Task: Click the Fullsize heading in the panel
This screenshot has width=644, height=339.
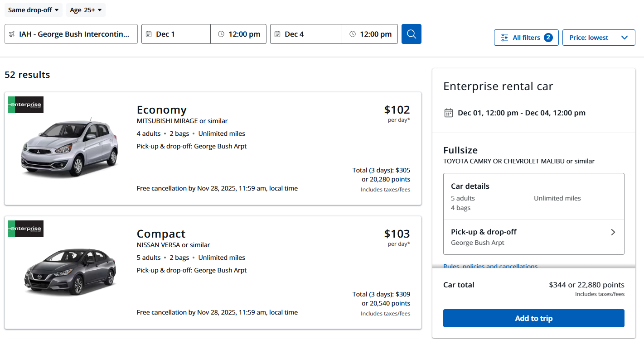Action: click(x=460, y=150)
